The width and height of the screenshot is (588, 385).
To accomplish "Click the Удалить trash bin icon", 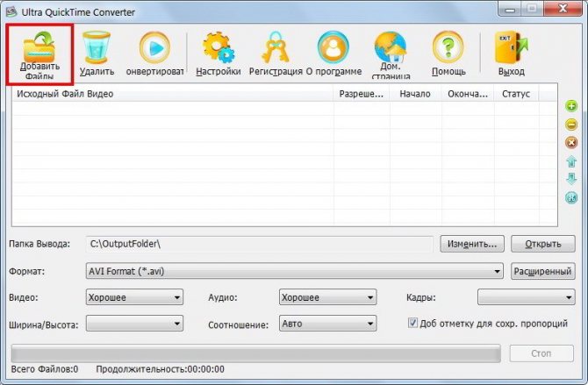I will [x=97, y=46].
